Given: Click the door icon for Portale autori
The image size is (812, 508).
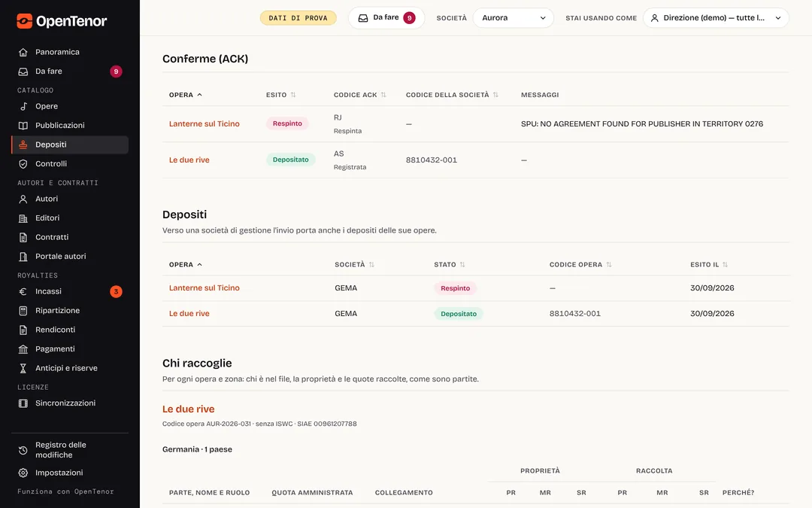Looking at the screenshot, I should click(x=23, y=257).
